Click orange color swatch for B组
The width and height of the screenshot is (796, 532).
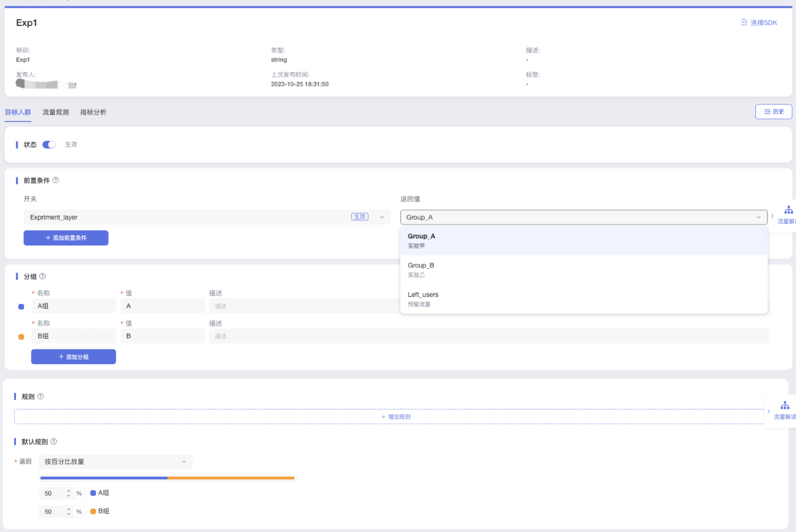(21, 337)
